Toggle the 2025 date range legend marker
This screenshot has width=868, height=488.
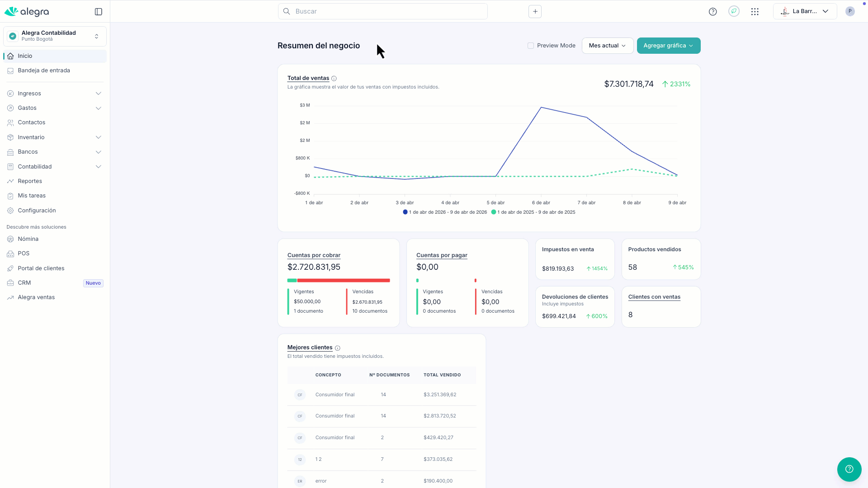click(494, 212)
